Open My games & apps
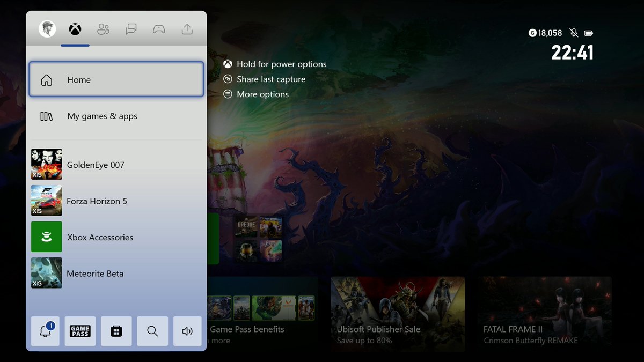The height and width of the screenshot is (362, 644). click(116, 116)
